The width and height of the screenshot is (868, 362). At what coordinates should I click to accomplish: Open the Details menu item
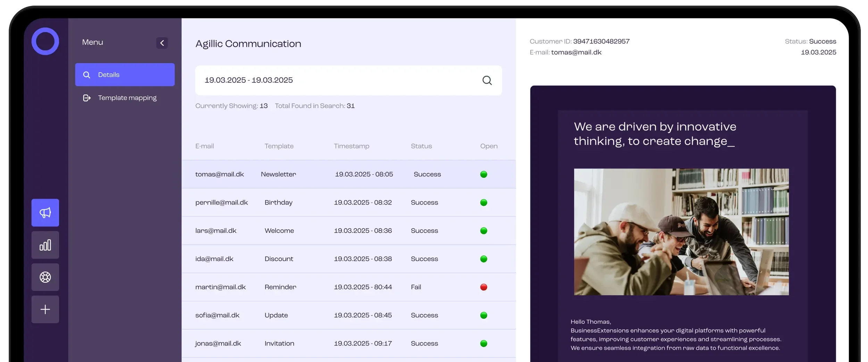point(125,75)
